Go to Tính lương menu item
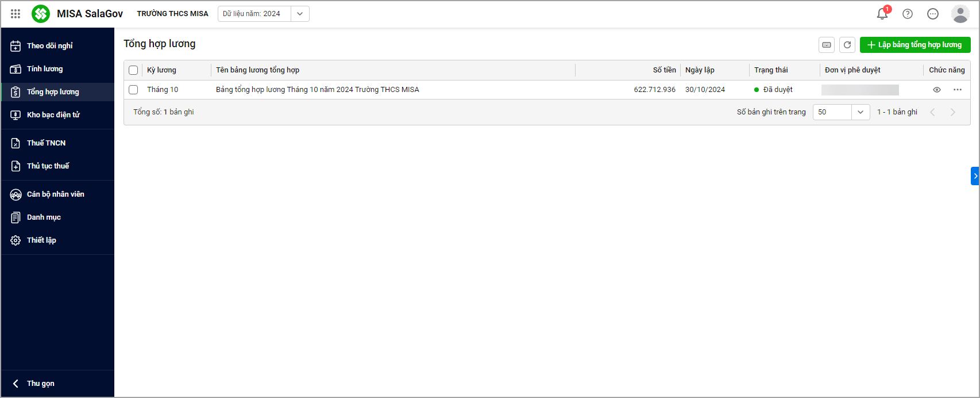 [x=45, y=69]
